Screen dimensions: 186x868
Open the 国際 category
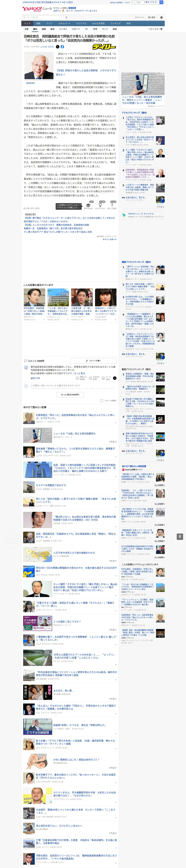click(x=44, y=29)
